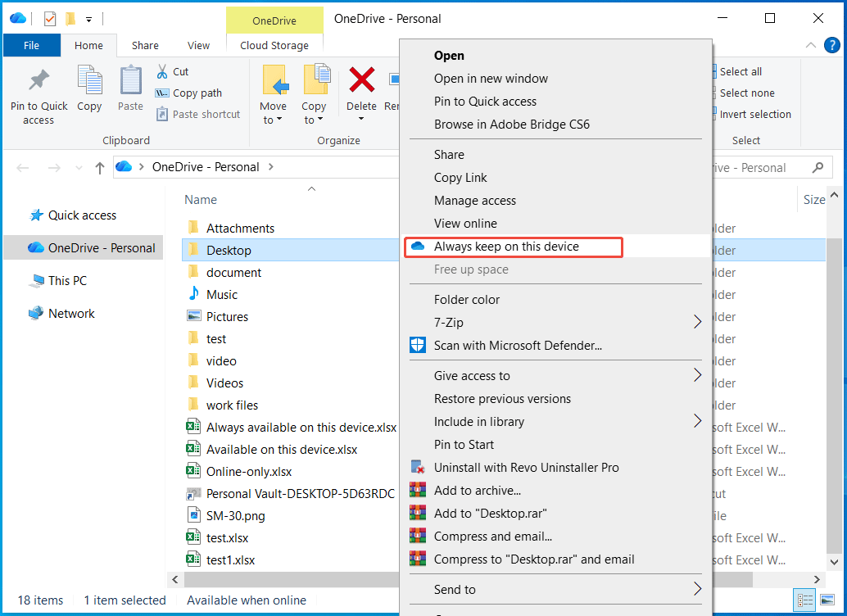Click the Cut scissors icon
The height and width of the screenshot is (616, 847).
[x=164, y=71]
